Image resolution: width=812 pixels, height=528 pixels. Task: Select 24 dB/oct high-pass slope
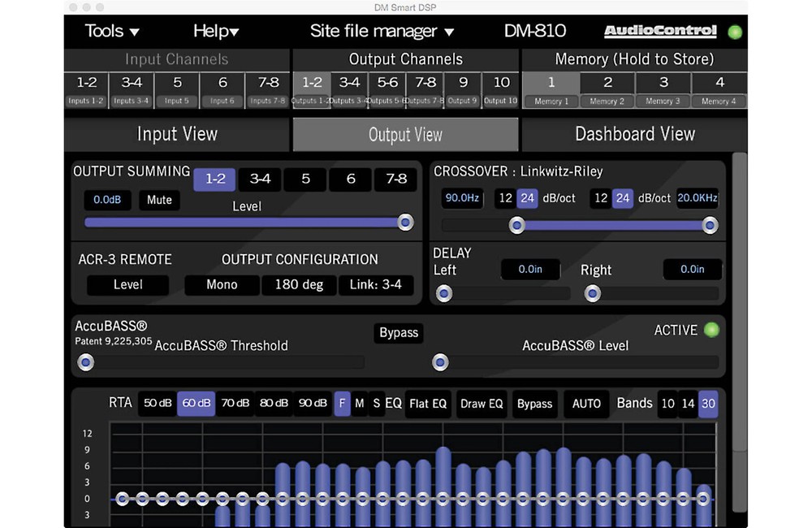pyautogui.click(x=527, y=198)
